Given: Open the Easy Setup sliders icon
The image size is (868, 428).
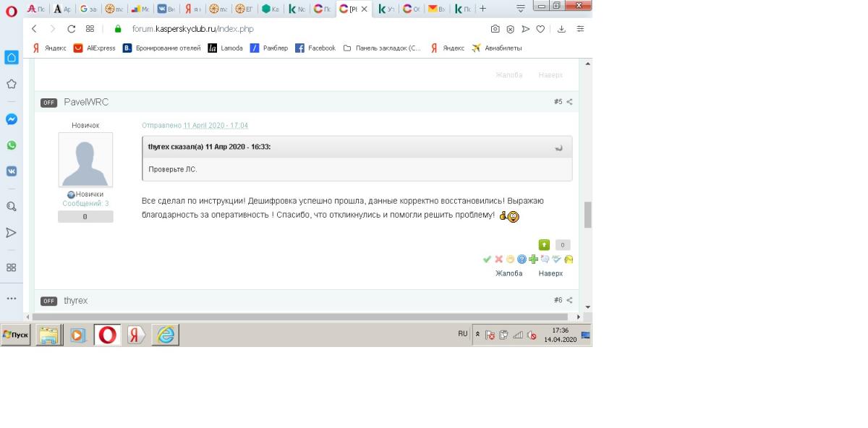Looking at the screenshot, I should pyautogui.click(x=580, y=29).
